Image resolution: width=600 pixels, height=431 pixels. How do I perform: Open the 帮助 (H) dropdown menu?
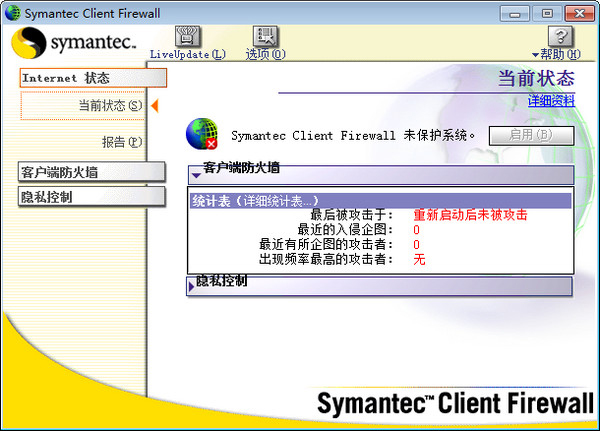[556, 54]
